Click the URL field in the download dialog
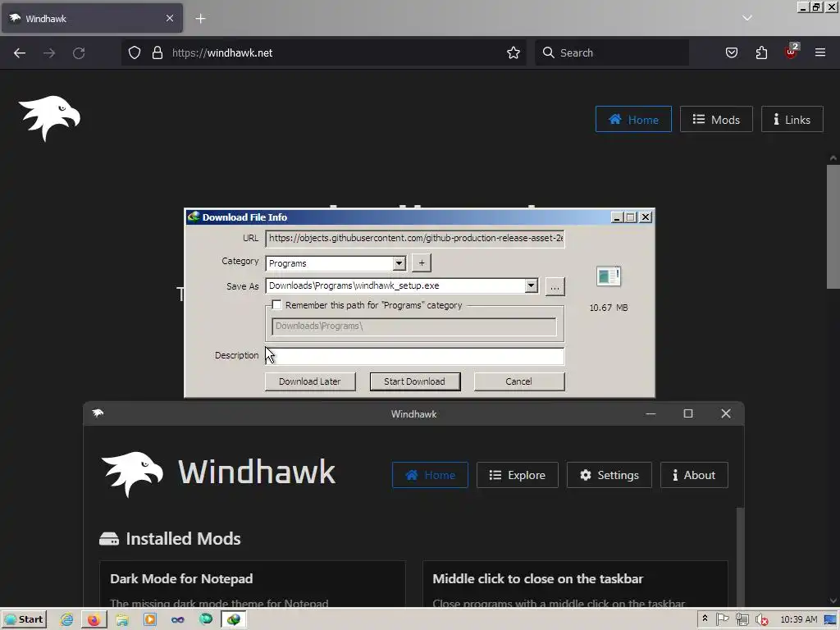Screen dimensions: 840x630 (x=414, y=239)
